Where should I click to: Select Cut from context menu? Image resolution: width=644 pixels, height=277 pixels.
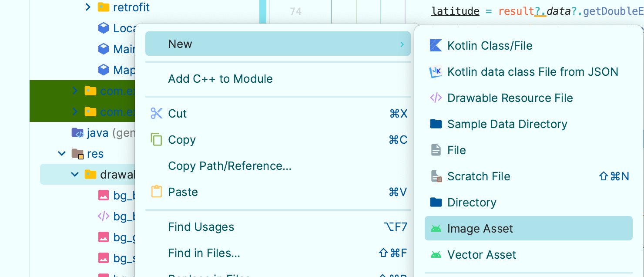(x=278, y=114)
